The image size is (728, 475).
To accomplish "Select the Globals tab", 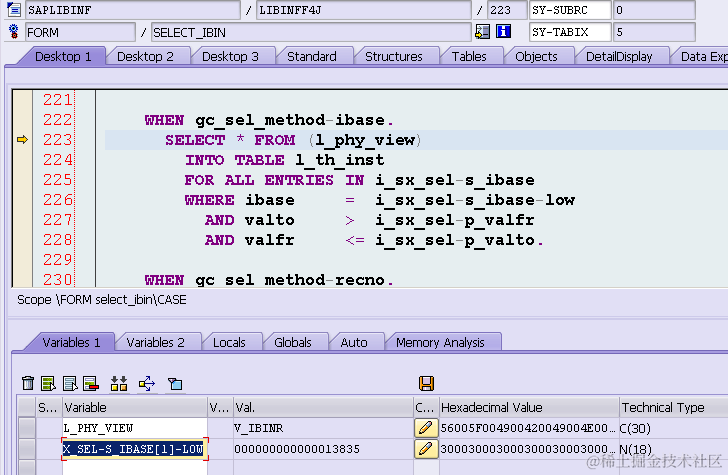I will [292, 343].
